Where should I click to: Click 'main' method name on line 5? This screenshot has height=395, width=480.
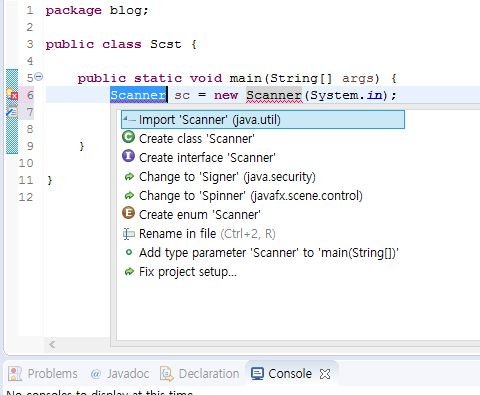pos(246,78)
